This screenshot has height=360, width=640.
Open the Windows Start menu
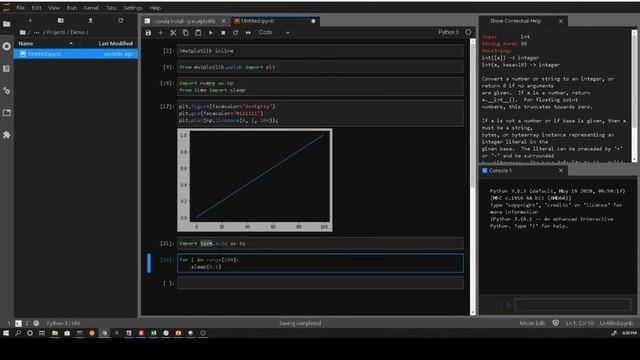(6, 333)
